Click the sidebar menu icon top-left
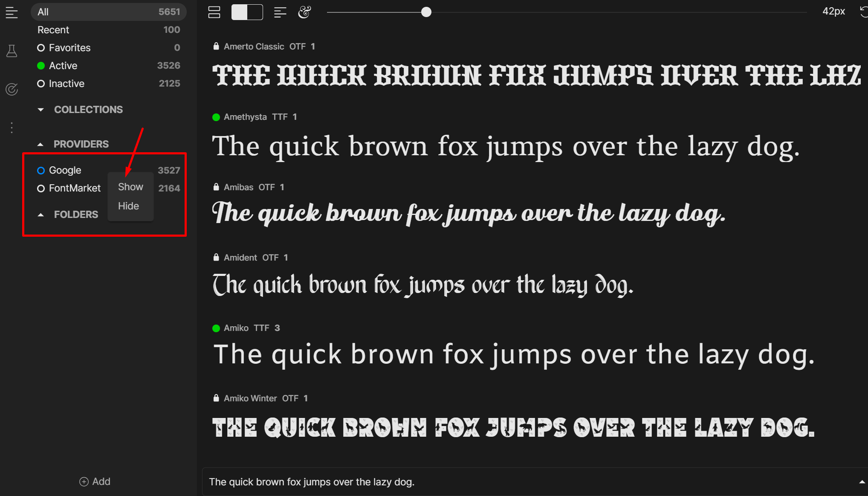The image size is (868, 496). 12,12
